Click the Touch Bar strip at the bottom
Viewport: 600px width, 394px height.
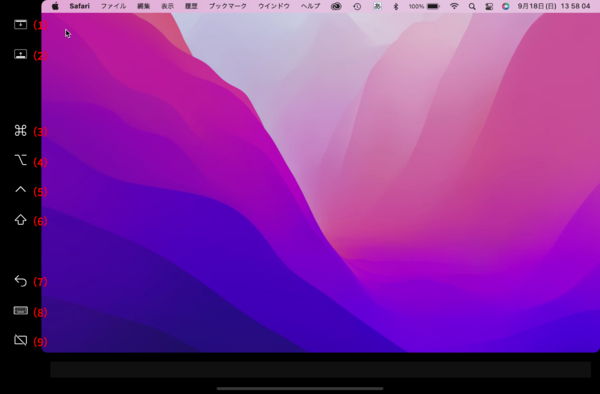(321, 370)
